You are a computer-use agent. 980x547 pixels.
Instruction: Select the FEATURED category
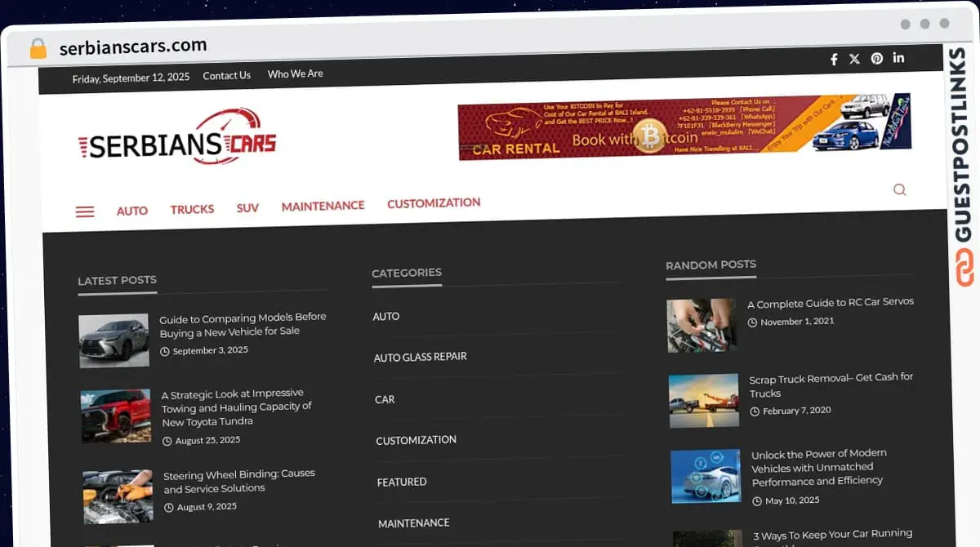tap(402, 482)
